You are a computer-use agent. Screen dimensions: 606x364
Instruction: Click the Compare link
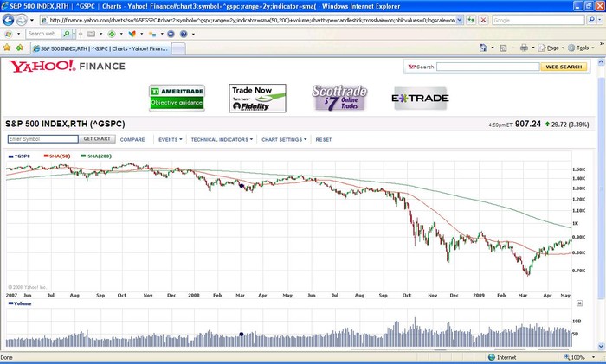(132, 139)
